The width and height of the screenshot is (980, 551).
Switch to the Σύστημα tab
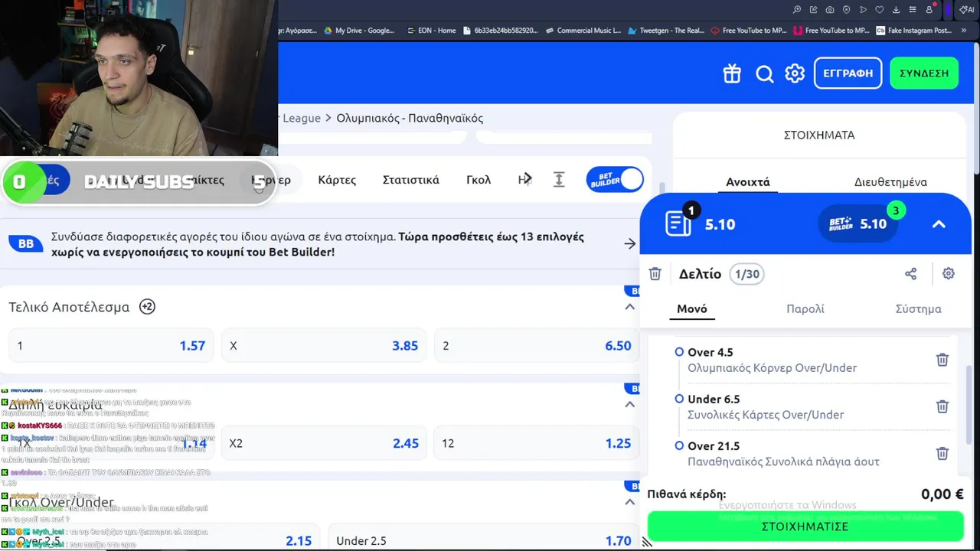[918, 309]
